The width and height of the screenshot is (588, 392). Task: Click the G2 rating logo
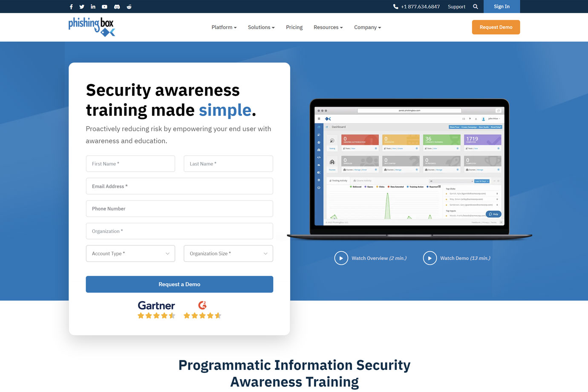click(202, 305)
